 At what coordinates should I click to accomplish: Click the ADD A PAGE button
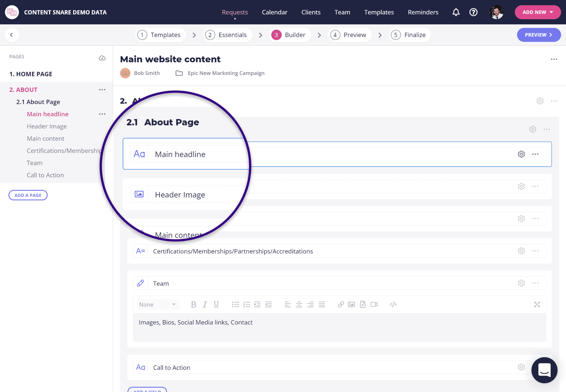click(x=28, y=195)
